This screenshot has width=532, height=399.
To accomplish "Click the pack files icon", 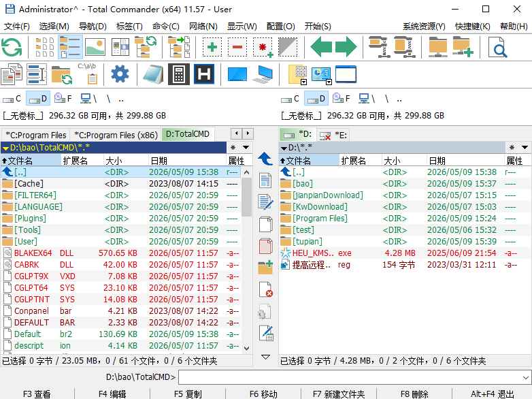I will pyautogui.click(x=380, y=47).
